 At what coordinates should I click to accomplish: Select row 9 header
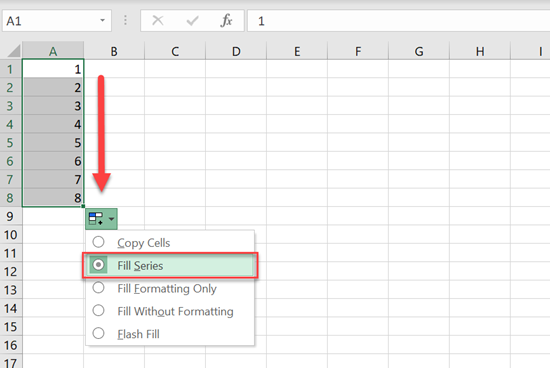[11, 216]
